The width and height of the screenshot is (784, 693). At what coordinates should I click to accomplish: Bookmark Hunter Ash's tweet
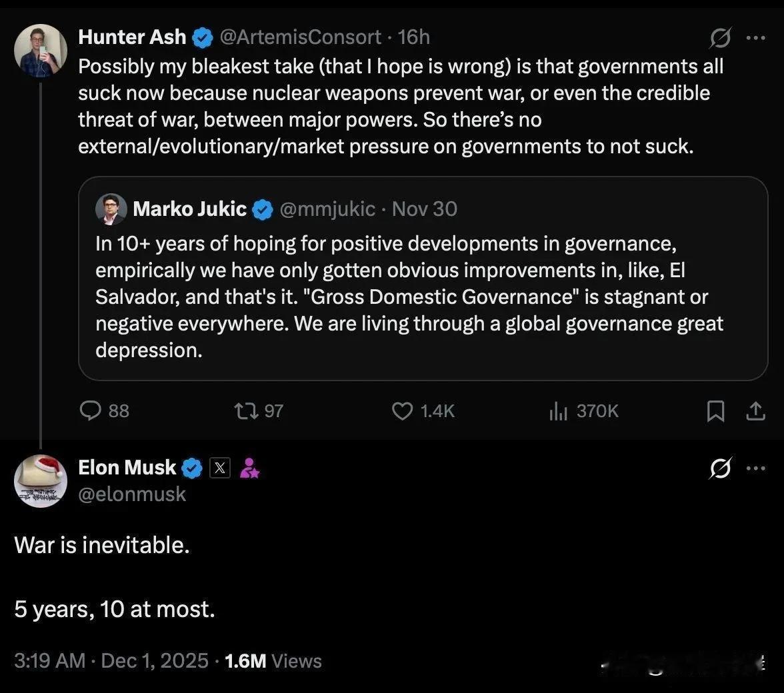point(715,412)
